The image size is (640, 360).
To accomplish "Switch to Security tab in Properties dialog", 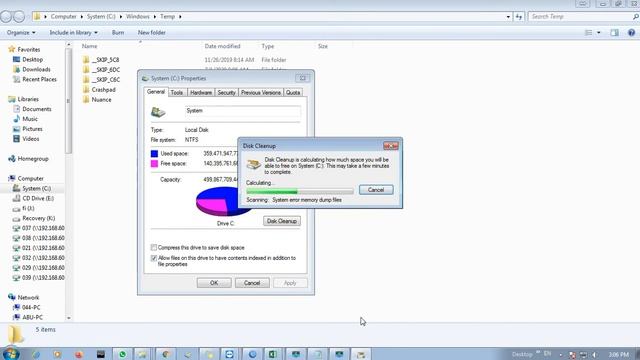I will [226, 93].
